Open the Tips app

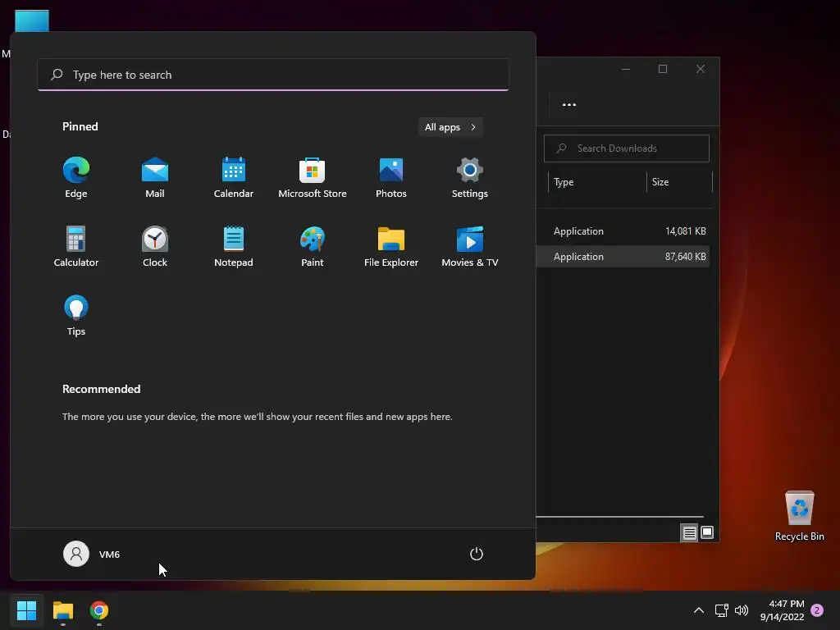pyautogui.click(x=76, y=316)
